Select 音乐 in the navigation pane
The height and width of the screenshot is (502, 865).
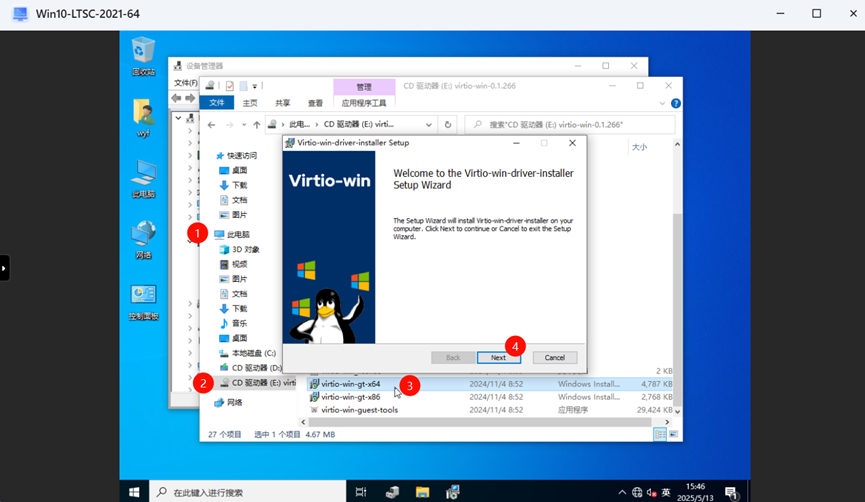233,323
